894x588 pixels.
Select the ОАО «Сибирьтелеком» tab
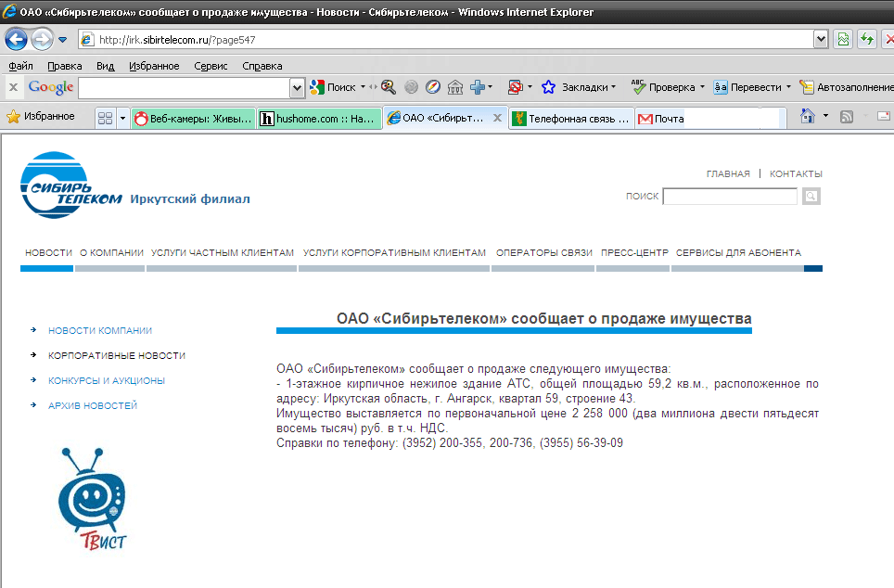coord(437,118)
